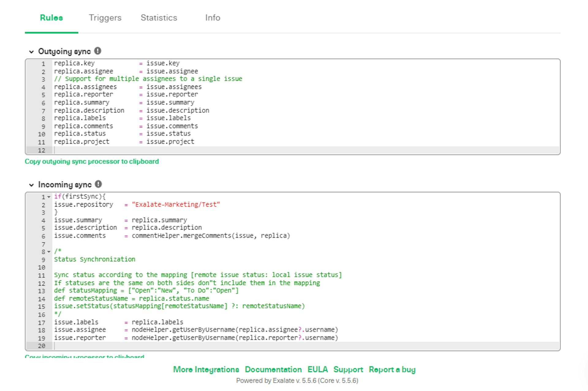Expand the firstSync block on line 1
The image size is (588, 391).
point(47,196)
